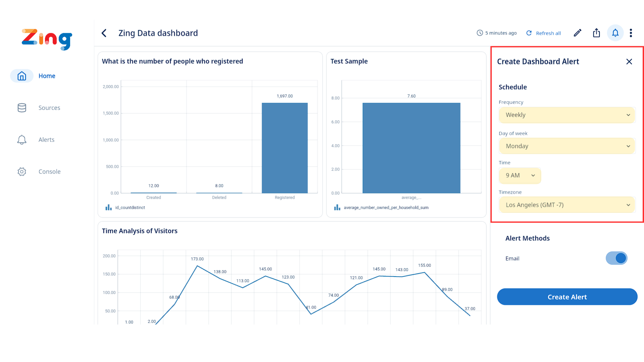Screen dimensions: 644x362
Task: Click the share dashboard icon
Action: [x=596, y=33]
